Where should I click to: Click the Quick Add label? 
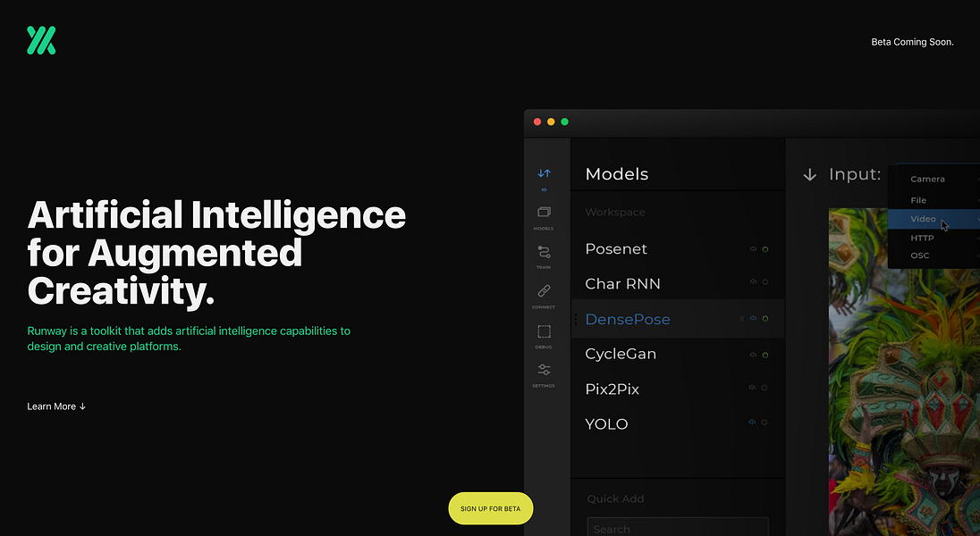point(615,498)
